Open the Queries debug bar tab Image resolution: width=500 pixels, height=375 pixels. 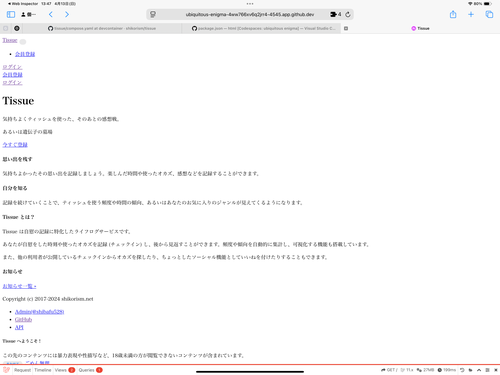[x=90, y=370]
